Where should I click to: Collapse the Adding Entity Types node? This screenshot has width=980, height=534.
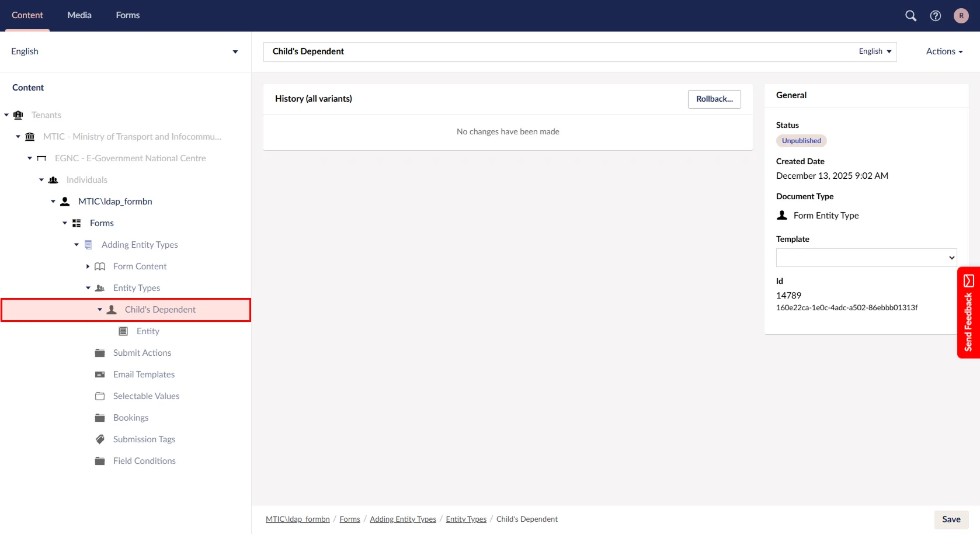tap(76, 245)
